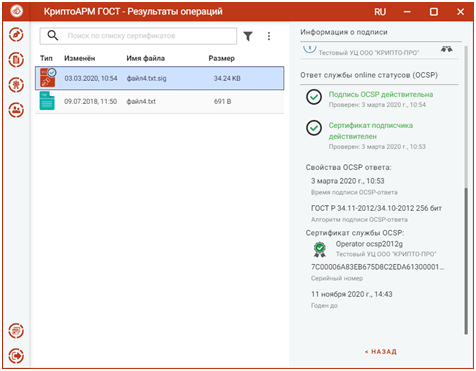Click Сертификат подписчика действителен status text
This screenshot has width=476, height=371.
coord(371,131)
